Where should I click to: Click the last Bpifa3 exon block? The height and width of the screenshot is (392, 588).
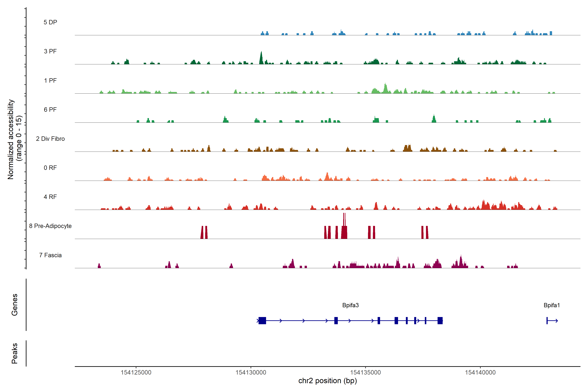tap(440, 320)
